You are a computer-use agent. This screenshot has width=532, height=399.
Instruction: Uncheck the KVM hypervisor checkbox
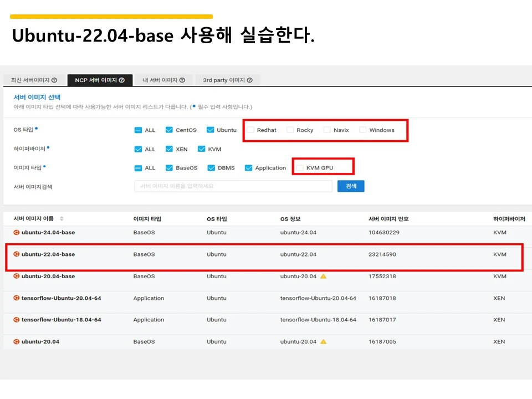202,149
